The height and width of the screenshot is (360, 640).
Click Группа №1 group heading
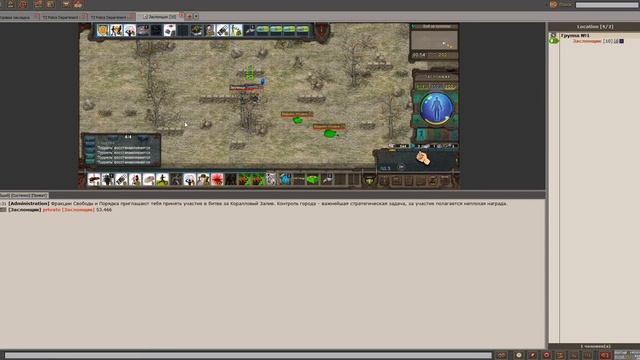[x=575, y=36]
